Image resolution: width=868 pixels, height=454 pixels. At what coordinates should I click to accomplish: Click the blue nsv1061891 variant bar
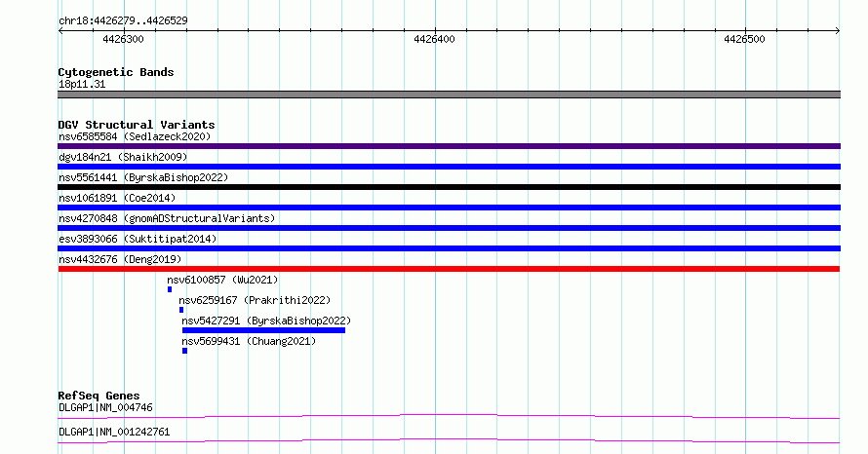(449, 208)
